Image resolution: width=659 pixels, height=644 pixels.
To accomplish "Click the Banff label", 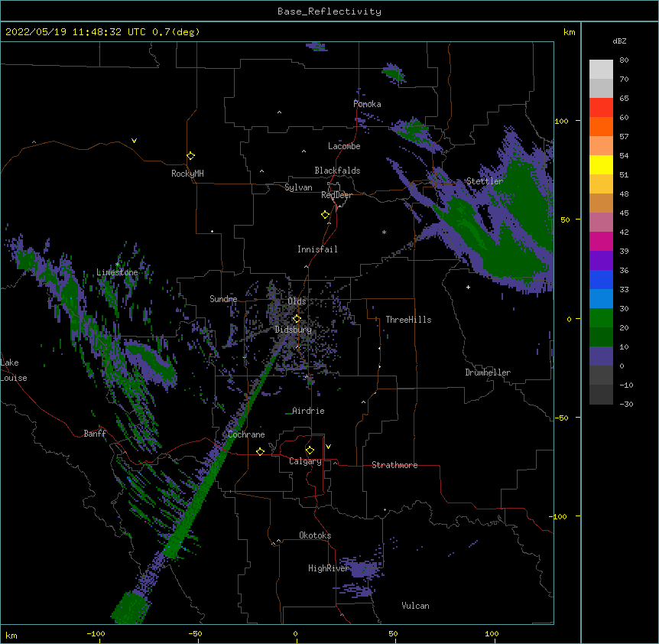I will tap(95, 434).
